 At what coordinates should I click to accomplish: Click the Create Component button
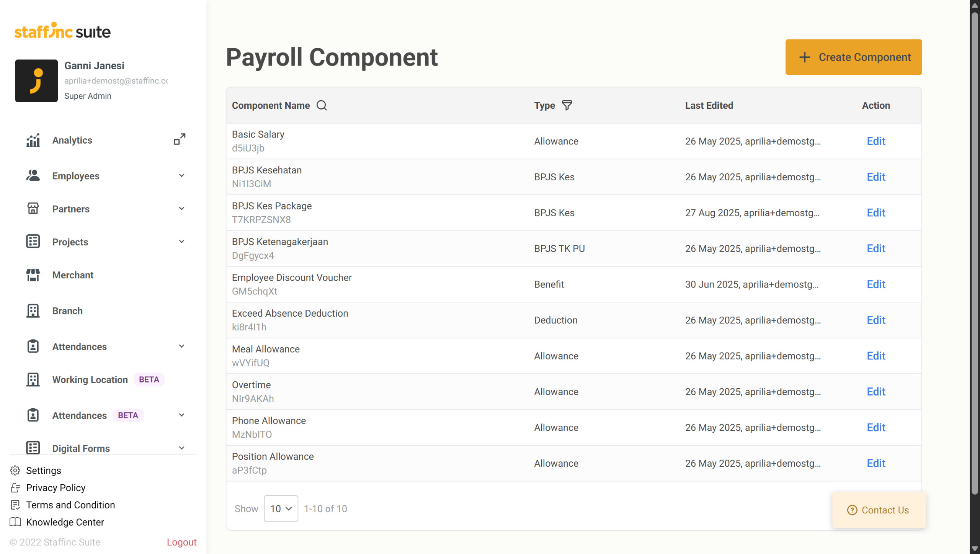click(x=853, y=57)
